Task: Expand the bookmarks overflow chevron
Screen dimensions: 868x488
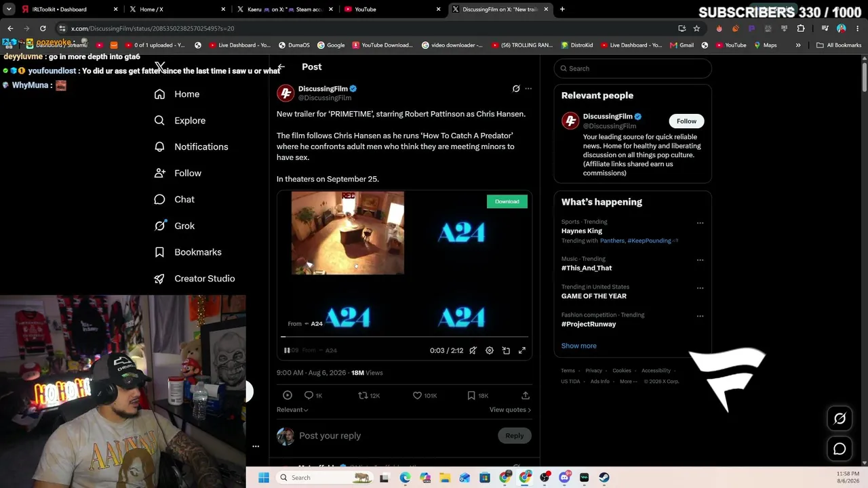Action: pos(798,45)
